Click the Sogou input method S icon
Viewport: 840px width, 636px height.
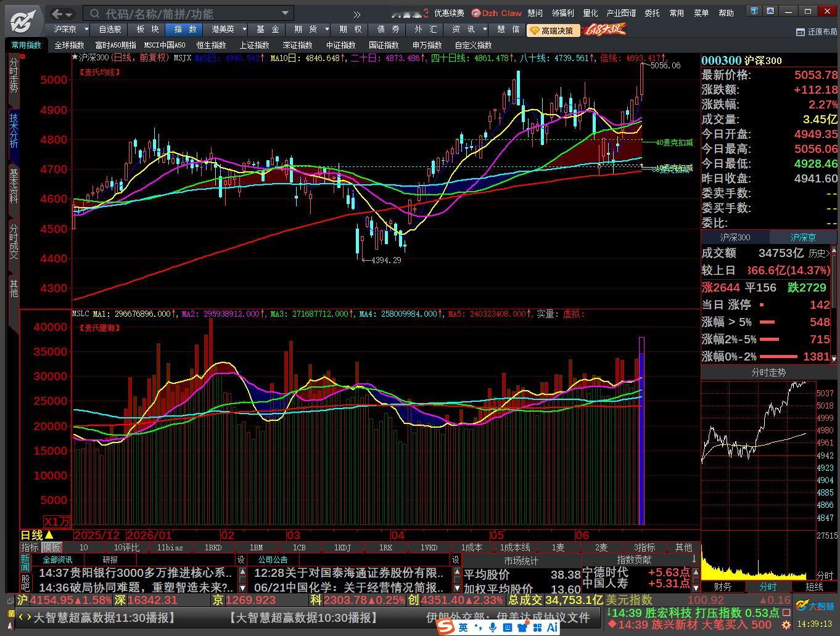[446, 627]
